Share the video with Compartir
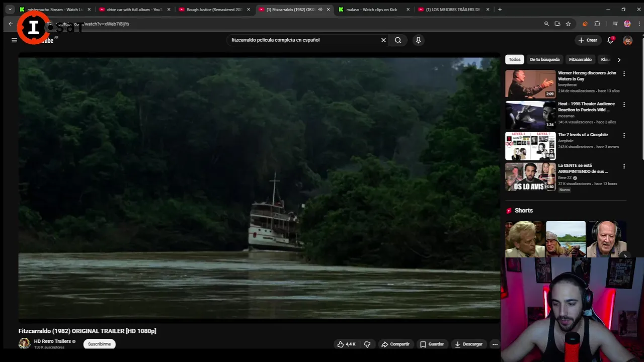 pos(395,344)
